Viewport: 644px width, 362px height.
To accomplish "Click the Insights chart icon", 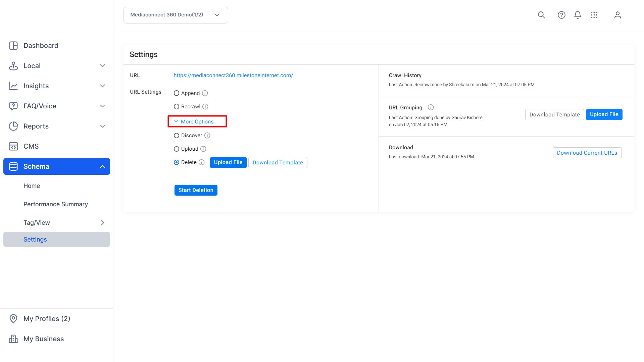I will [13, 86].
